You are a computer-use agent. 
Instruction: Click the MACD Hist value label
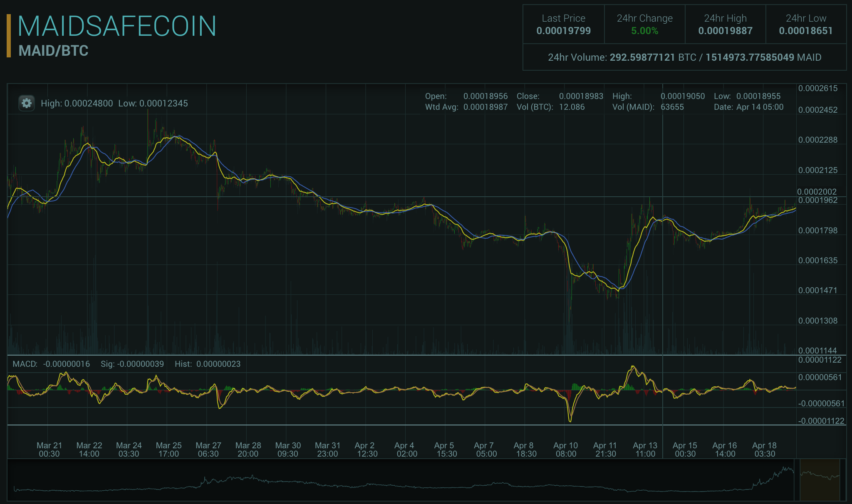tap(208, 364)
